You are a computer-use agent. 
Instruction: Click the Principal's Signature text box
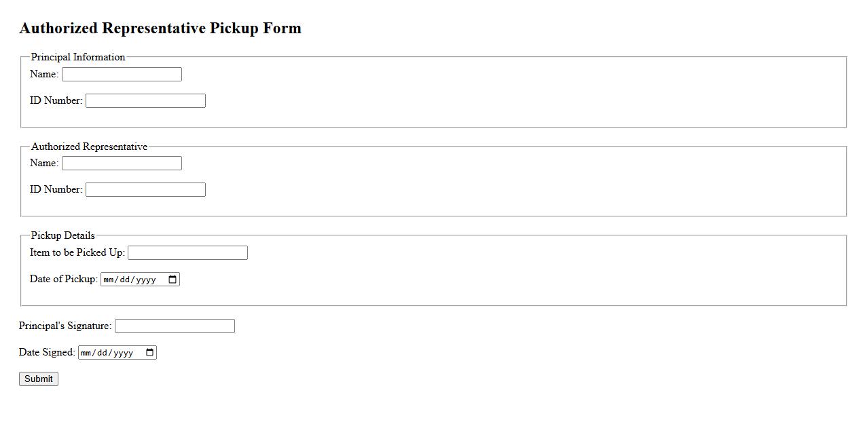[x=175, y=326]
